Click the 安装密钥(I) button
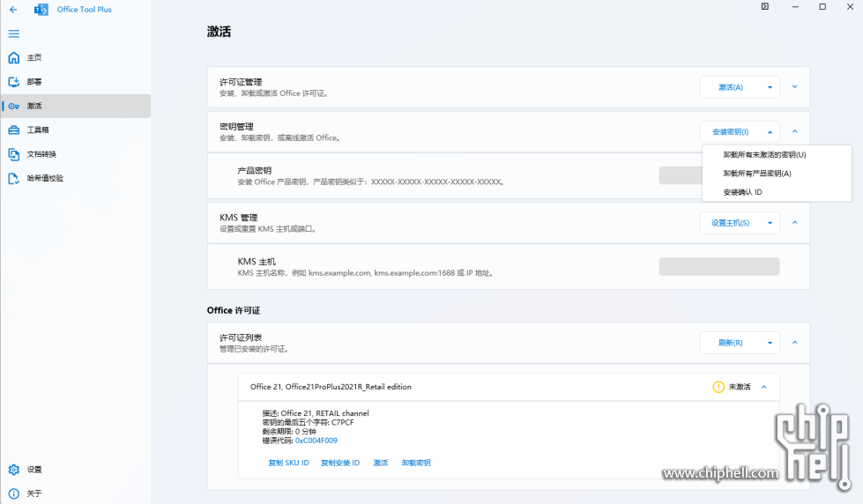 731,132
